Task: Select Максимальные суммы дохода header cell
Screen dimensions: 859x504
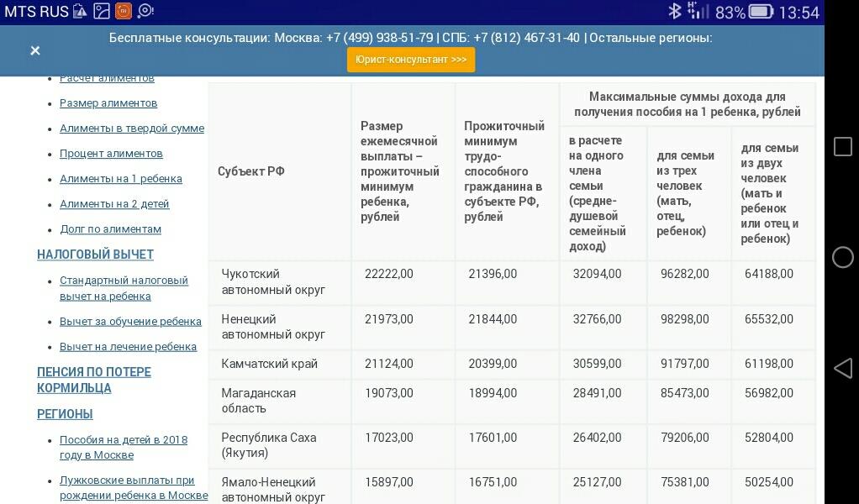Action: tap(688, 104)
